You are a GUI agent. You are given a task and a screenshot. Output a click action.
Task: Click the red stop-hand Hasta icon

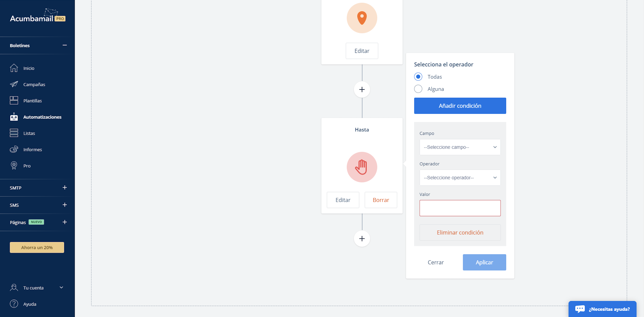pyautogui.click(x=362, y=167)
